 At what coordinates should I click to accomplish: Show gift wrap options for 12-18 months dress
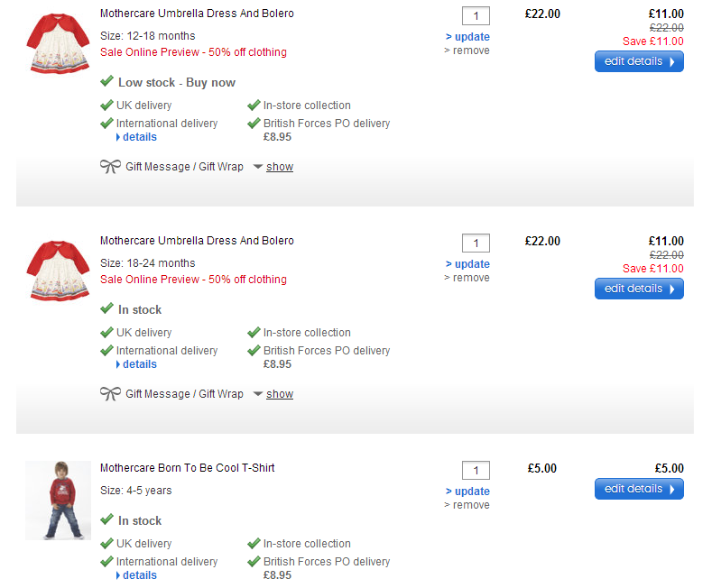pos(279,167)
